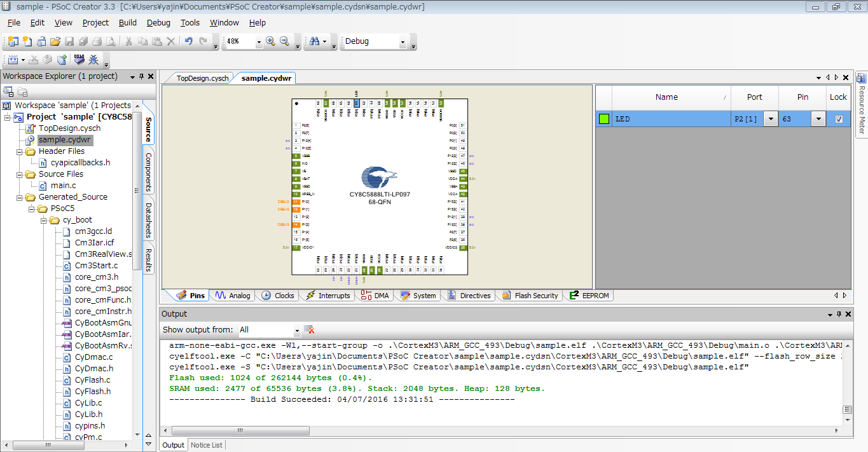Screen dimensions: 868x452
Task: Click the Paste toolbar icon
Action: (x=156, y=41)
